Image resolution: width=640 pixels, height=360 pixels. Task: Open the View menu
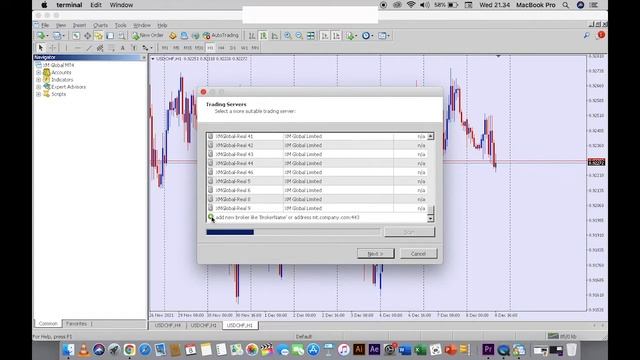pyautogui.click(x=61, y=25)
